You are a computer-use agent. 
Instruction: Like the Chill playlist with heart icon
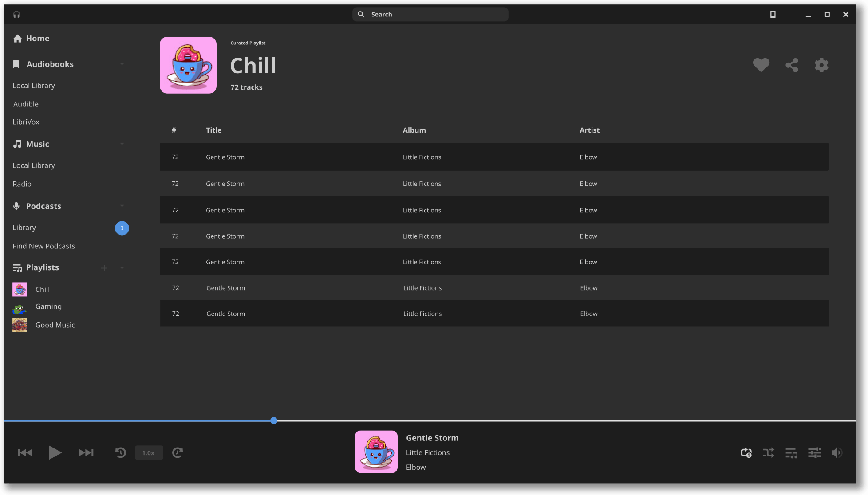pyautogui.click(x=761, y=65)
